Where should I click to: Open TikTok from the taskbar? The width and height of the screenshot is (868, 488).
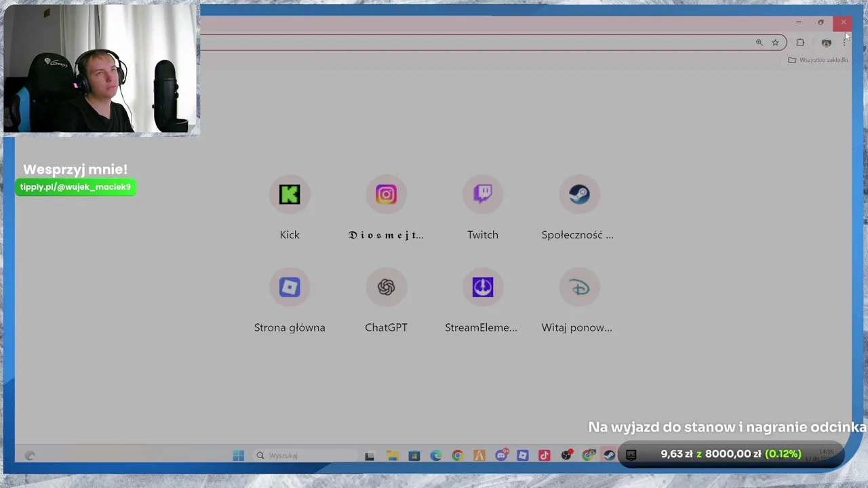[544, 456]
